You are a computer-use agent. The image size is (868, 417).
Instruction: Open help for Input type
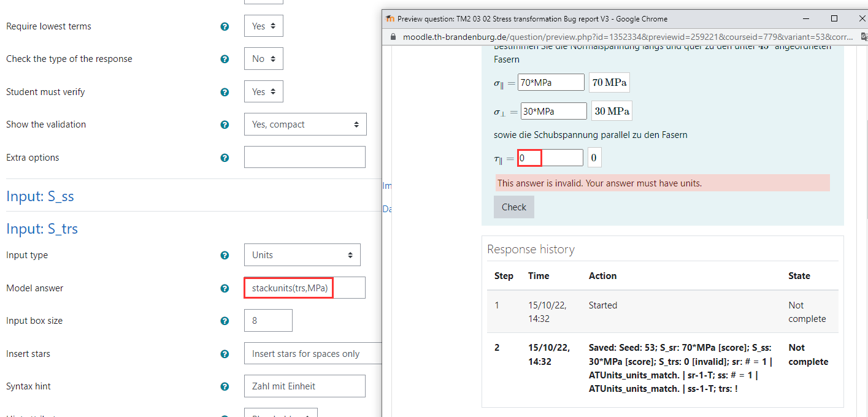point(225,255)
